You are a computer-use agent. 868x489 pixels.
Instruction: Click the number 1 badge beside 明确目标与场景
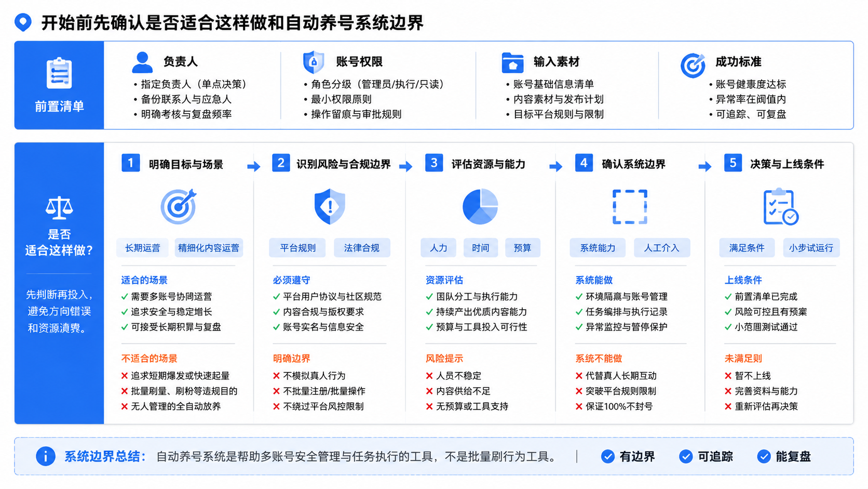131,163
